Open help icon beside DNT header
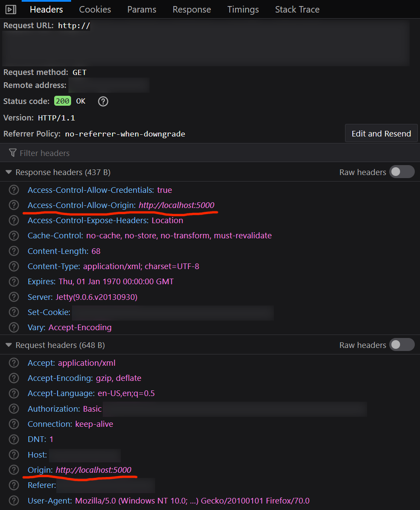Viewport: 420px width, 510px height. click(x=14, y=439)
